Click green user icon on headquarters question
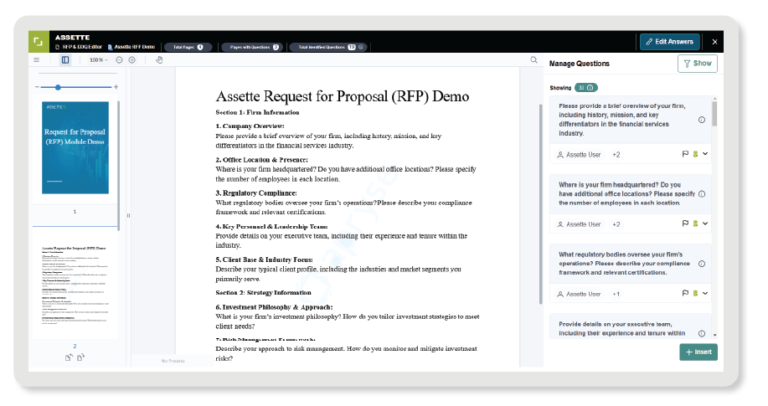The width and height of the screenshot is (768, 406). [695, 223]
